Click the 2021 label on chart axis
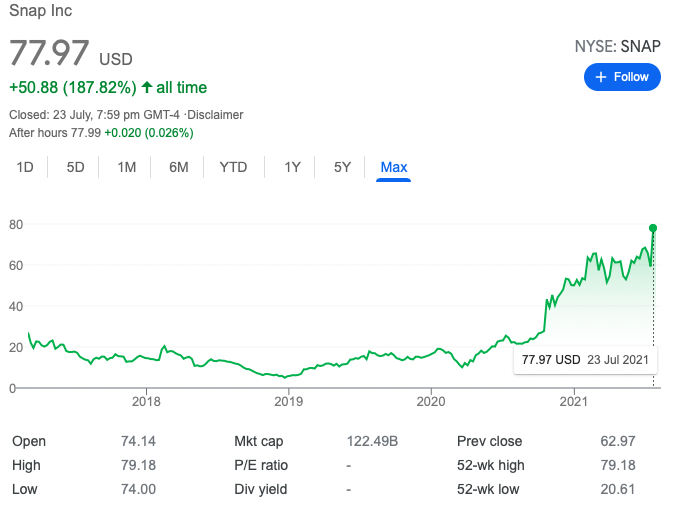Screen dimensions: 690x513 pyautogui.click(x=573, y=401)
